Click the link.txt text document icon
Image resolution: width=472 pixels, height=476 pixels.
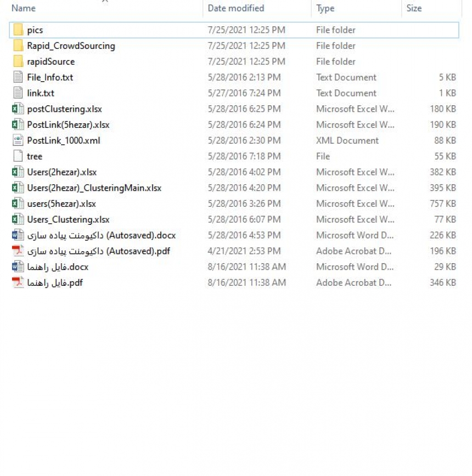point(18,93)
